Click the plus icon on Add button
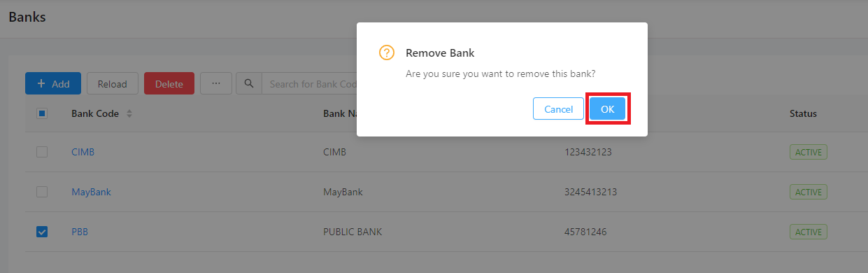This screenshot has height=273, width=868. coord(41,83)
